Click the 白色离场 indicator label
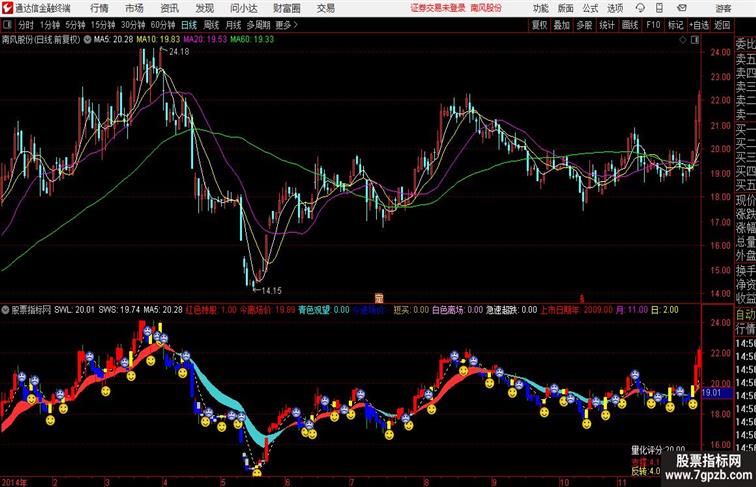 (x=447, y=310)
